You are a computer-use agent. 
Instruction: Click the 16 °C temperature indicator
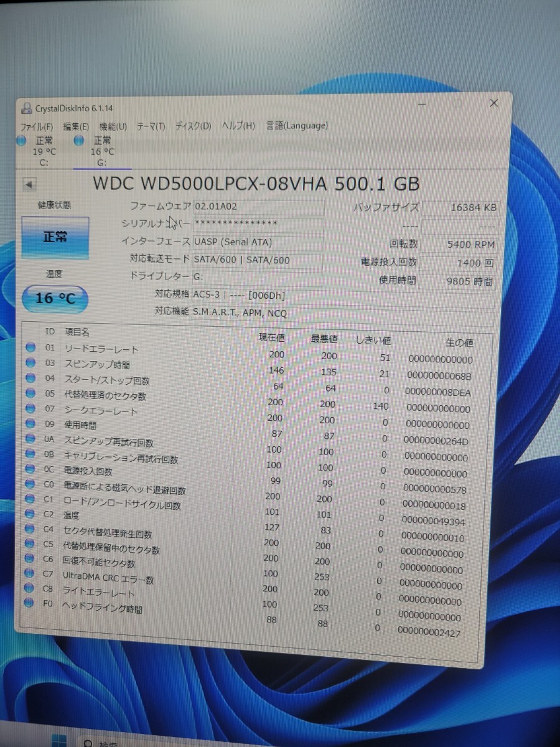click(55, 299)
